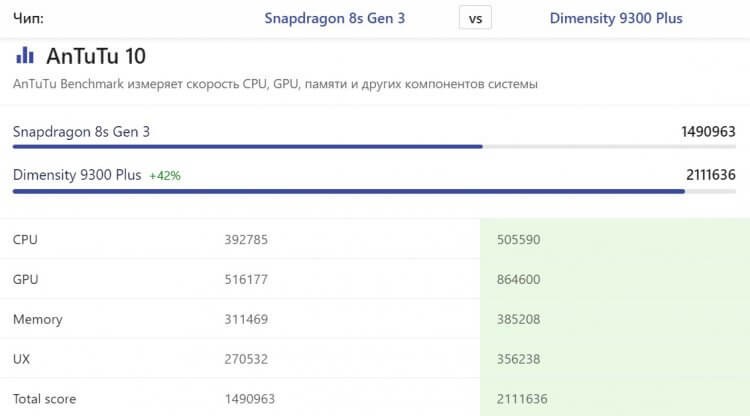The image size is (750, 416).
Task: Select UX value 270532
Action: (246, 359)
